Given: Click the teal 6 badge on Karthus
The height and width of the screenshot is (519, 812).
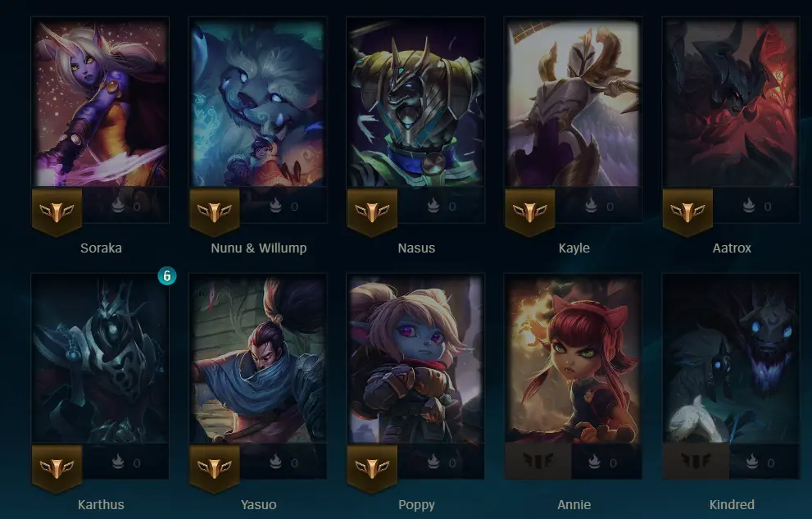Looking at the screenshot, I should click(167, 276).
